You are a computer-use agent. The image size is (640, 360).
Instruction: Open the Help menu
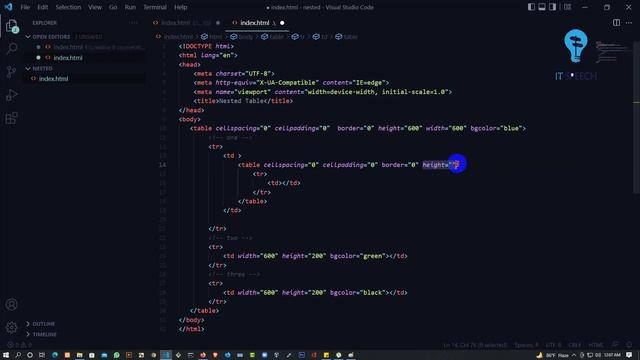[180, 7]
